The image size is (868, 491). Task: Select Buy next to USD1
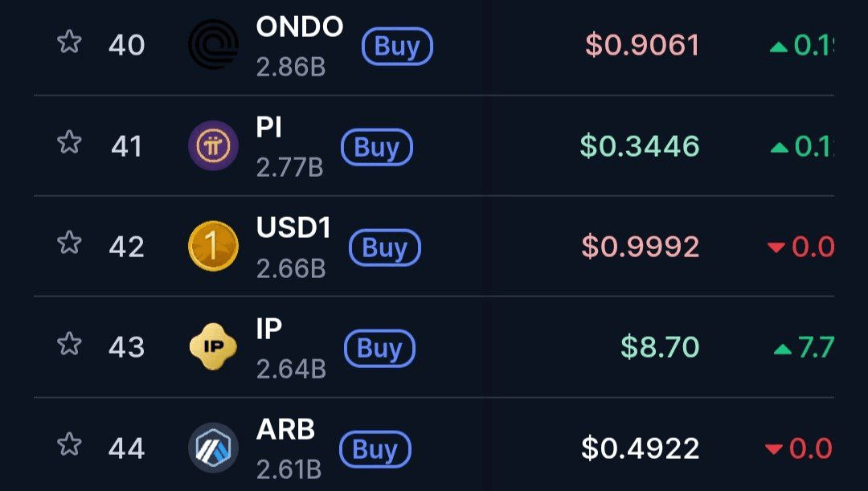[x=385, y=248]
